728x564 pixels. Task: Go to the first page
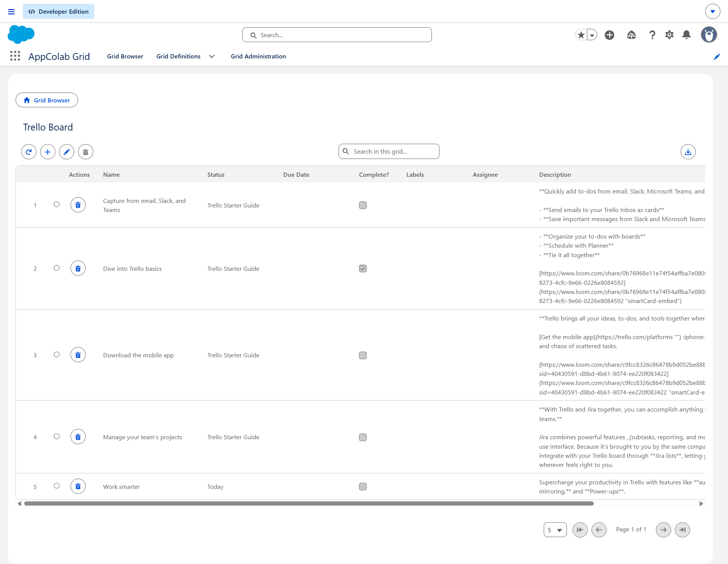coord(580,529)
